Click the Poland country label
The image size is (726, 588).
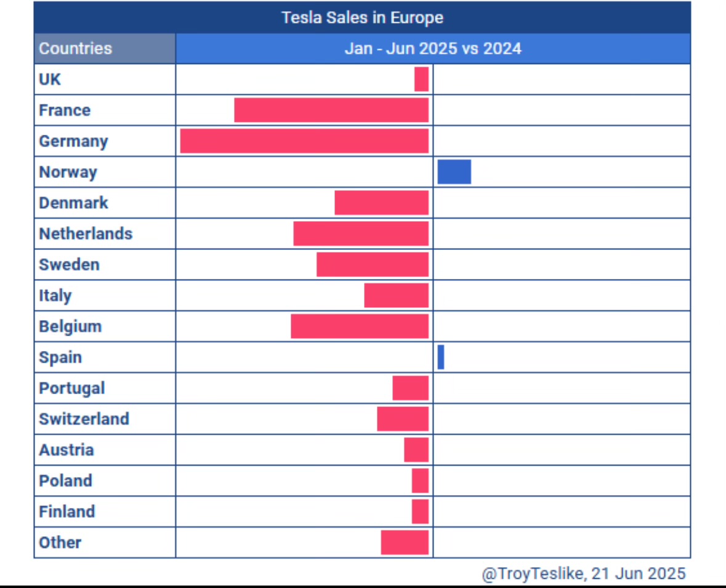click(x=65, y=480)
